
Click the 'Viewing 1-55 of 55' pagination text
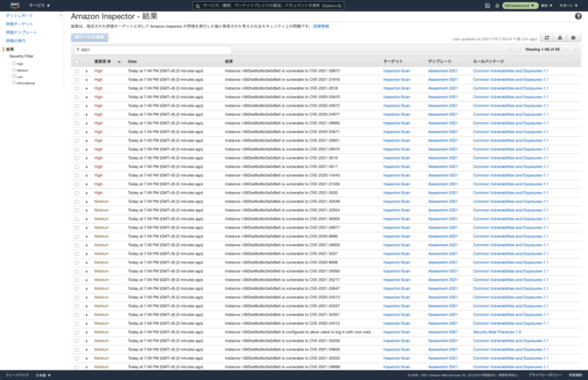(x=542, y=50)
